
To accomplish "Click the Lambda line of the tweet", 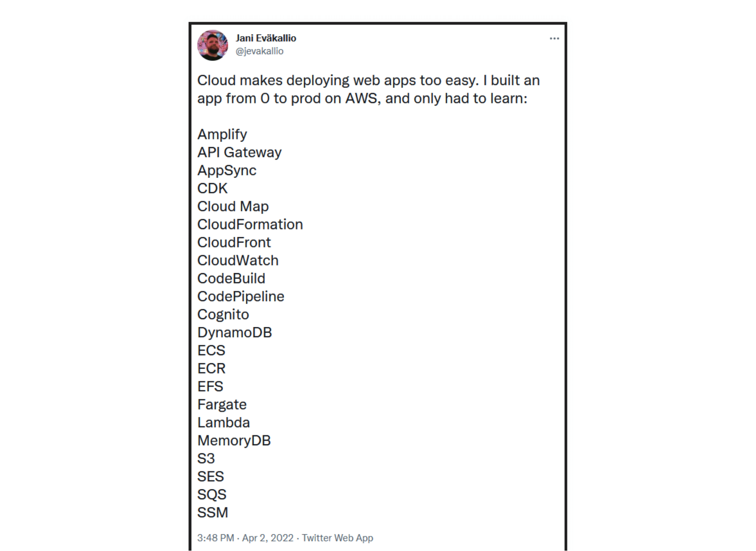I will (223, 423).
